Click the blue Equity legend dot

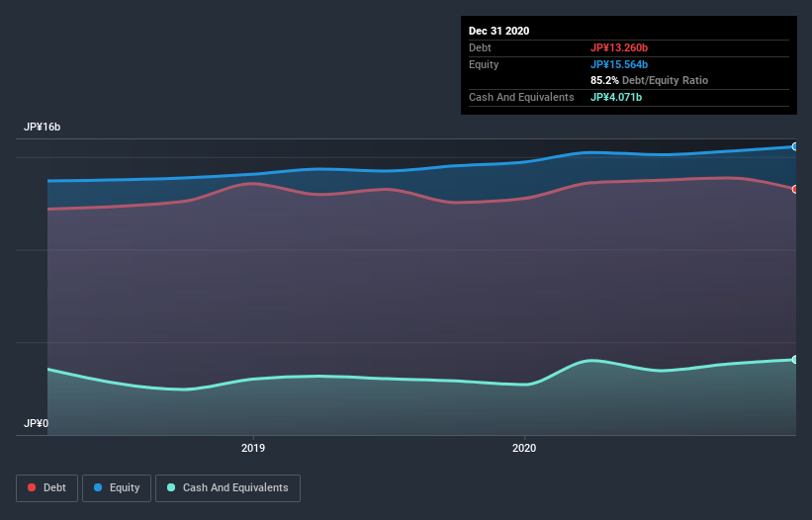98,487
